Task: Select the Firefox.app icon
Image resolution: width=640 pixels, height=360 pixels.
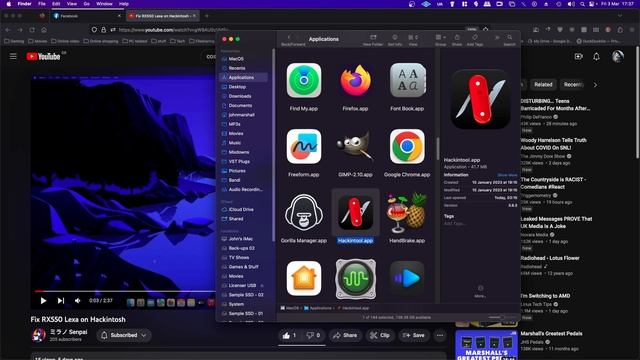Action: pos(356,80)
